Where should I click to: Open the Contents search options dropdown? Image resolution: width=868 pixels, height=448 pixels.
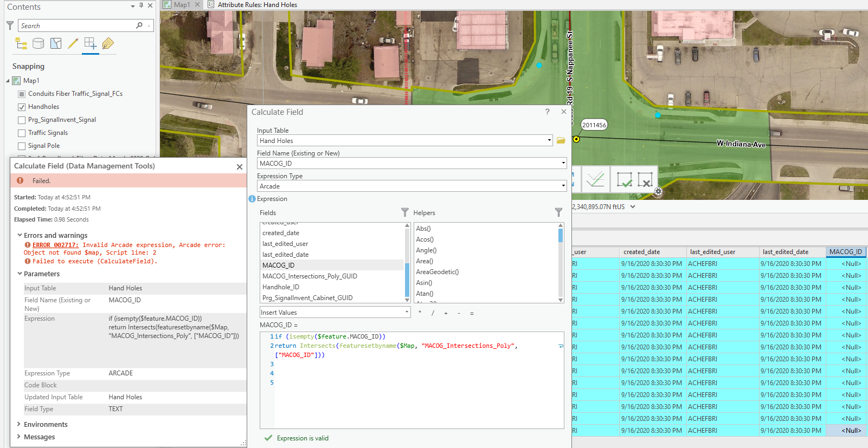pos(149,25)
